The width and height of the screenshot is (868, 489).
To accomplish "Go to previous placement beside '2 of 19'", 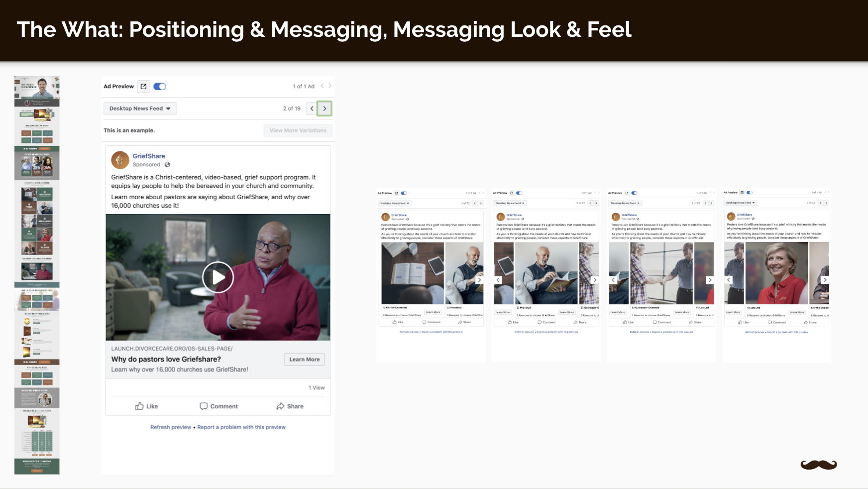I will (x=312, y=109).
